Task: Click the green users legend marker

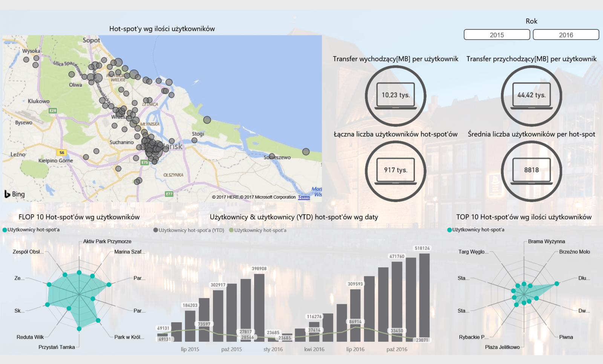Action: tap(231, 230)
